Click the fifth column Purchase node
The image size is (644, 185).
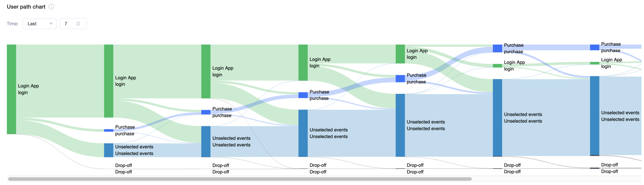(400, 79)
